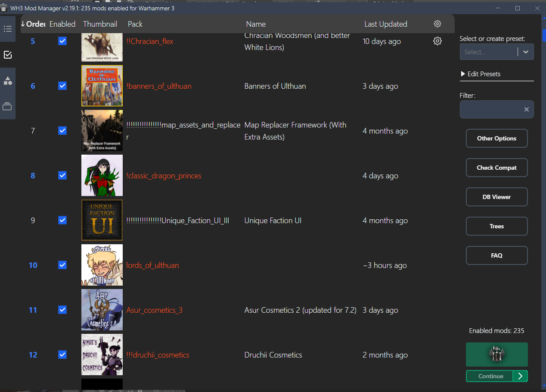The height and width of the screenshot is (392, 546).
Task: Launch game with the green emblem button
Action: click(x=496, y=355)
